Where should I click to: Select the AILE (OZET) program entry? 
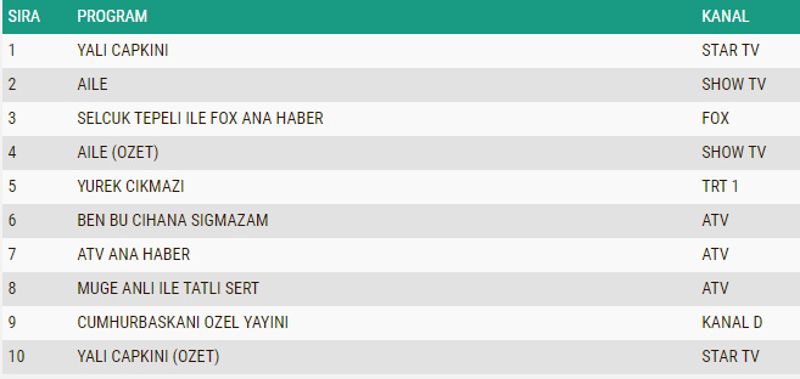point(118,153)
